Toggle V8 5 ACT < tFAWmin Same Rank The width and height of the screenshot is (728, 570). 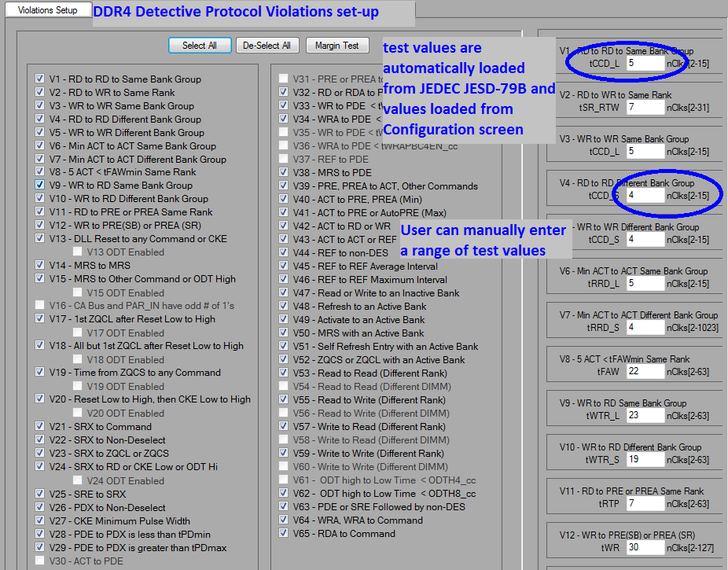40,171
